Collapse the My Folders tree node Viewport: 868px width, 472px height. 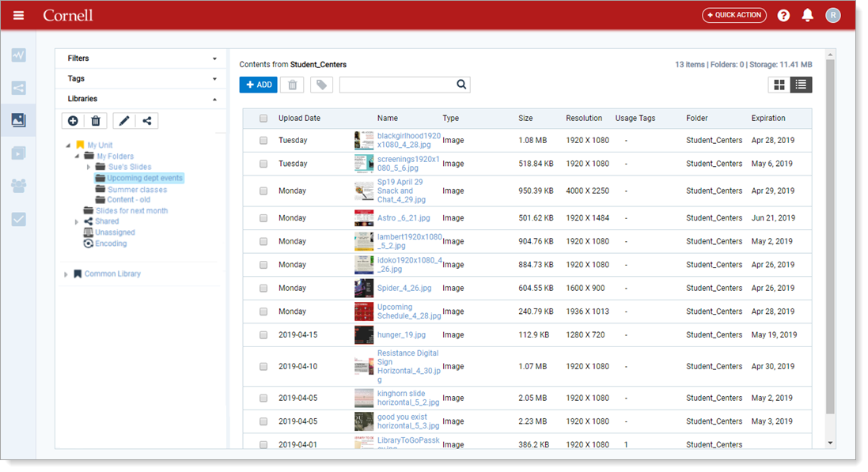coord(78,156)
